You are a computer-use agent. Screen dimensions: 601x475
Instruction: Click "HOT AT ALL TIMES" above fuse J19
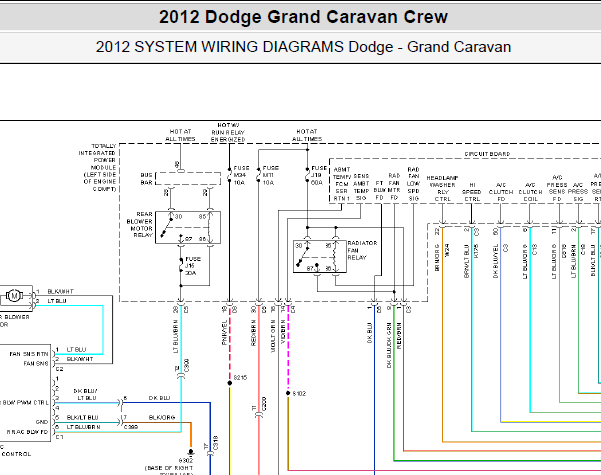(307, 135)
